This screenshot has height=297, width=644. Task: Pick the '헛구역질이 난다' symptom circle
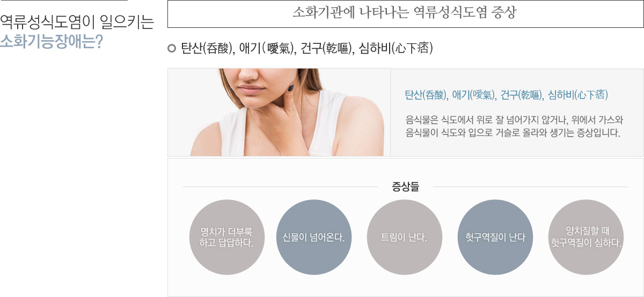coord(495,237)
